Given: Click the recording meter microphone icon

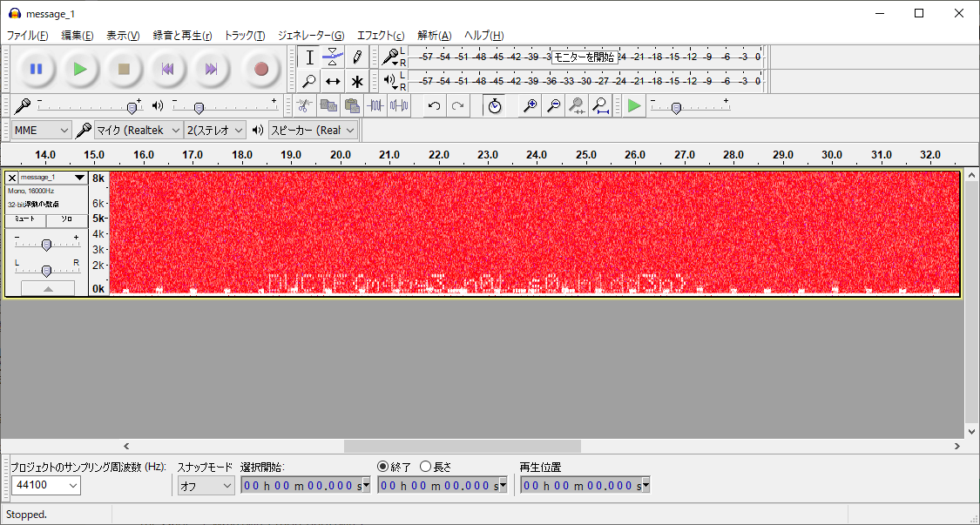Looking at the screenshot, I should pos(390,57).
